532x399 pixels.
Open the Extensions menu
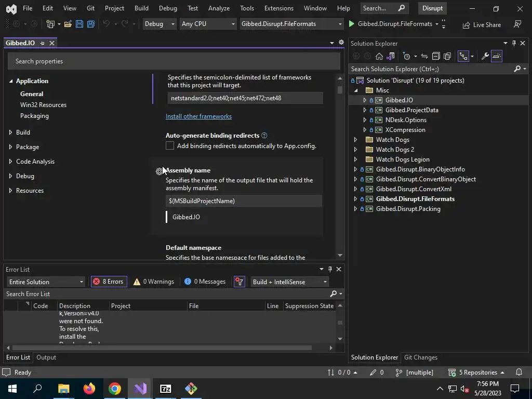pyautogui.click(x=279, y=8)
